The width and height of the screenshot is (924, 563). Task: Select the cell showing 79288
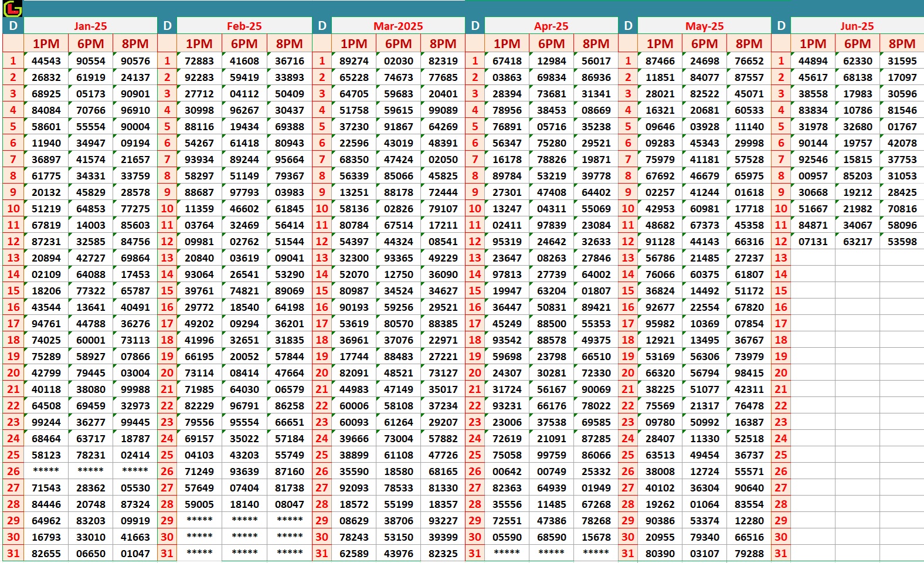(x=749, y=554)
